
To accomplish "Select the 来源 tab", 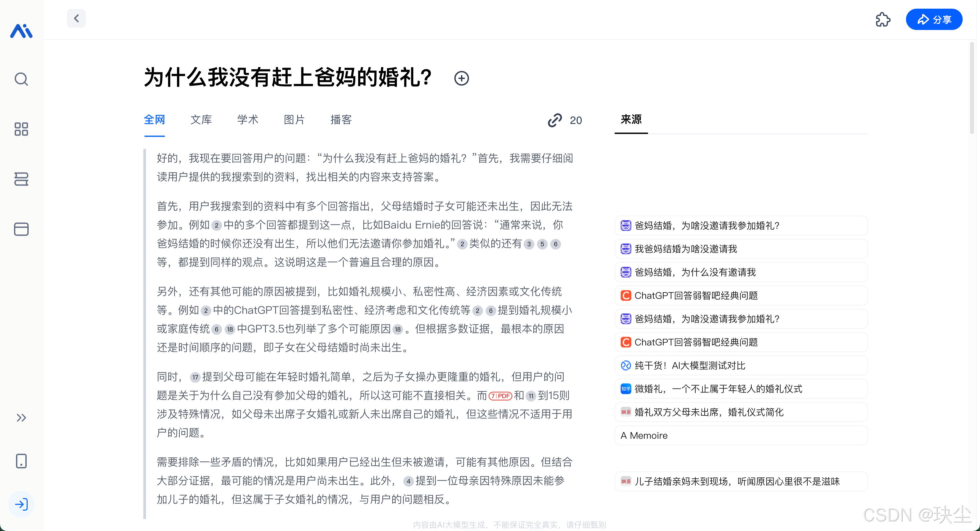I will pos(631,119).
